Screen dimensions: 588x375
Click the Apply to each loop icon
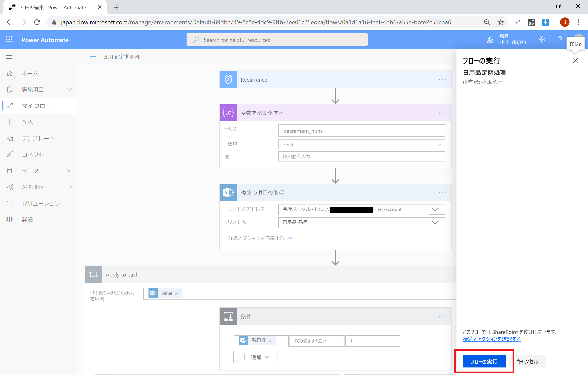pos(93,274)
